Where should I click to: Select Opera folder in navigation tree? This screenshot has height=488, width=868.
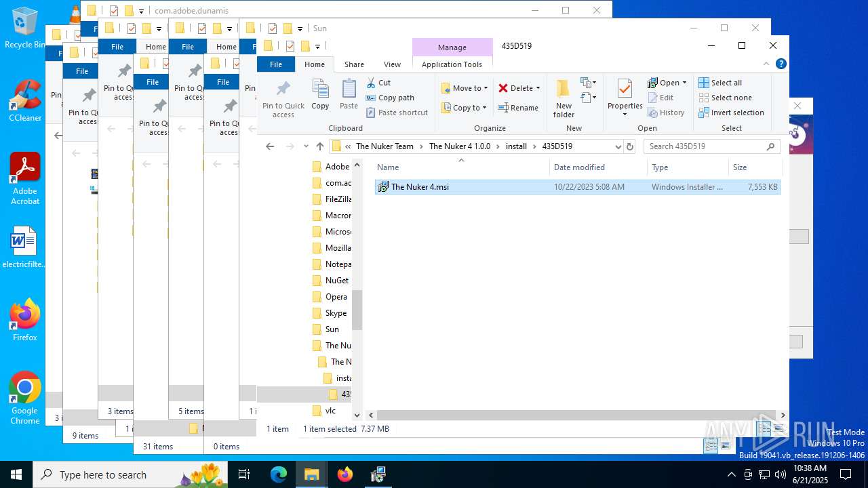point(331,297)
